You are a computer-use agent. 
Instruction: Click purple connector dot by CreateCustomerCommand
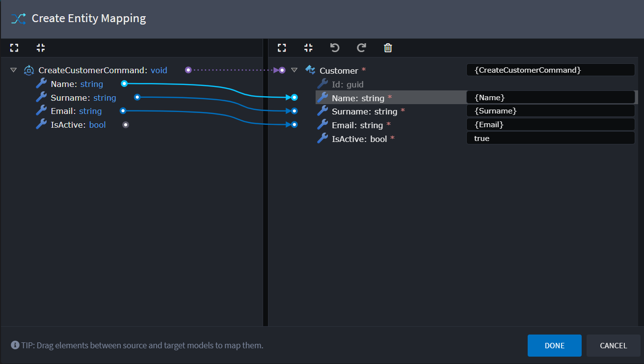188,70
